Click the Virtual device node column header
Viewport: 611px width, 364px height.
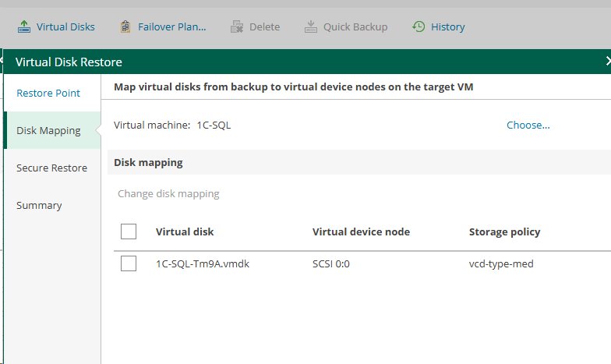tap(361, 232)
